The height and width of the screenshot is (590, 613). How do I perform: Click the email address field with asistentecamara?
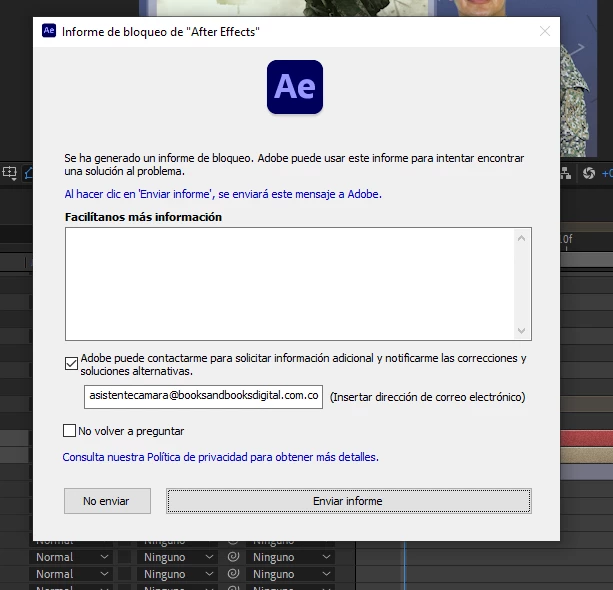[x=203, y=396]
